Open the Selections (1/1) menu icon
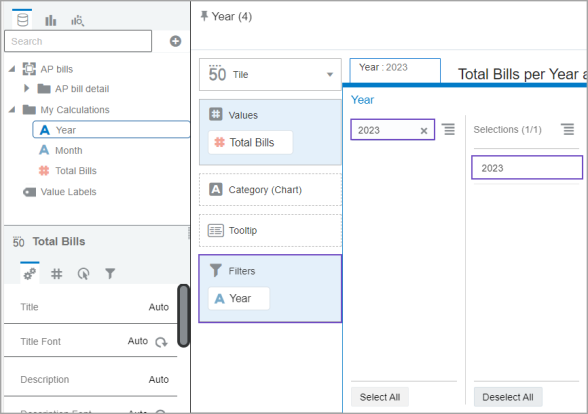Screen dimensions: 588x414 point(568,129)
